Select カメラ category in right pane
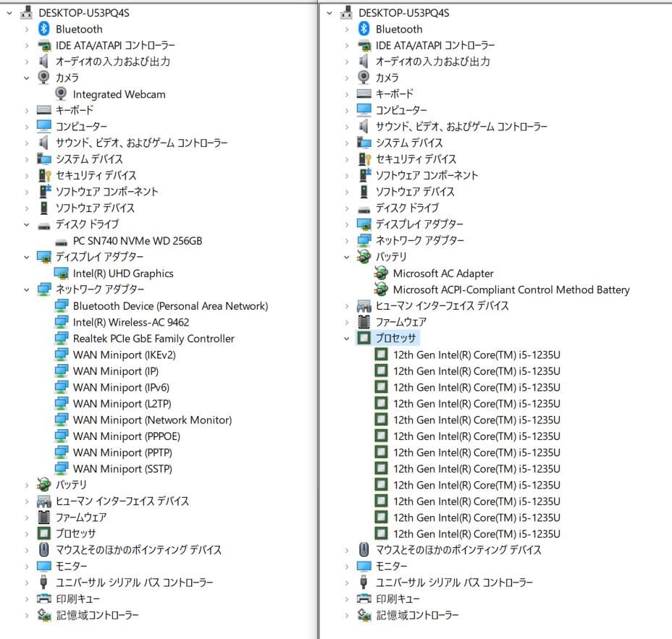Screen dimensions: 672x639 tap(387, 77)
